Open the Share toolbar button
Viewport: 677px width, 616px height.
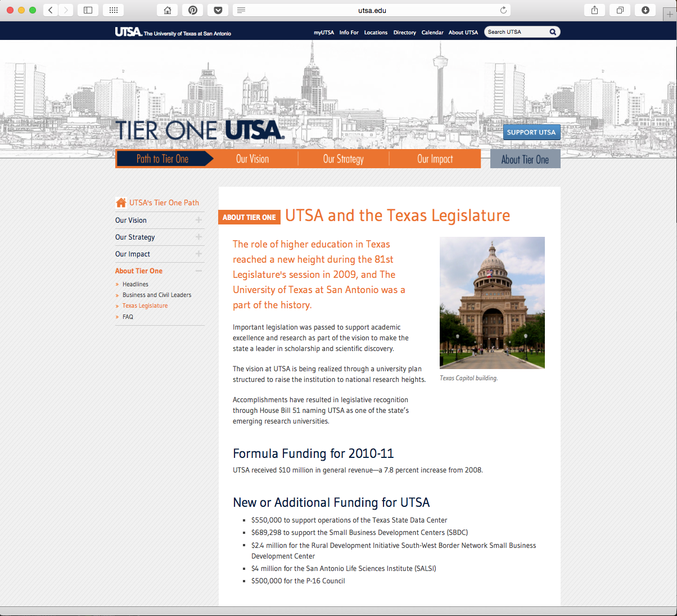tap(594, 10)
